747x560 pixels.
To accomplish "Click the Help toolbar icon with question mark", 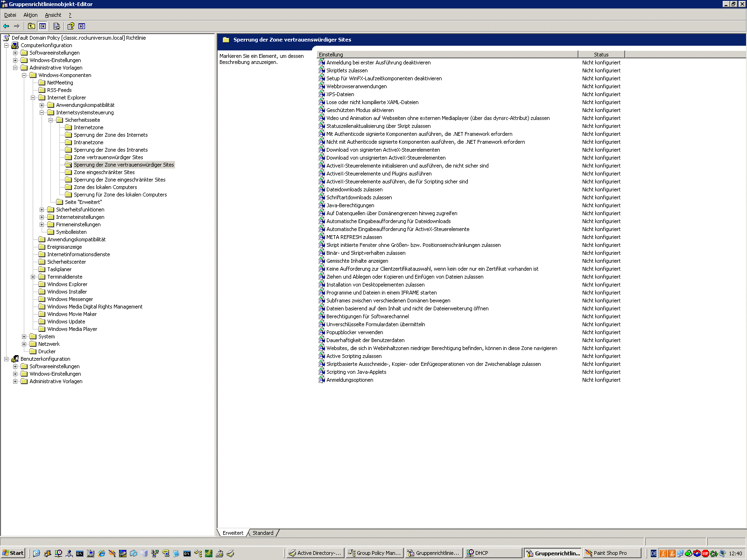I will [70, 26].
